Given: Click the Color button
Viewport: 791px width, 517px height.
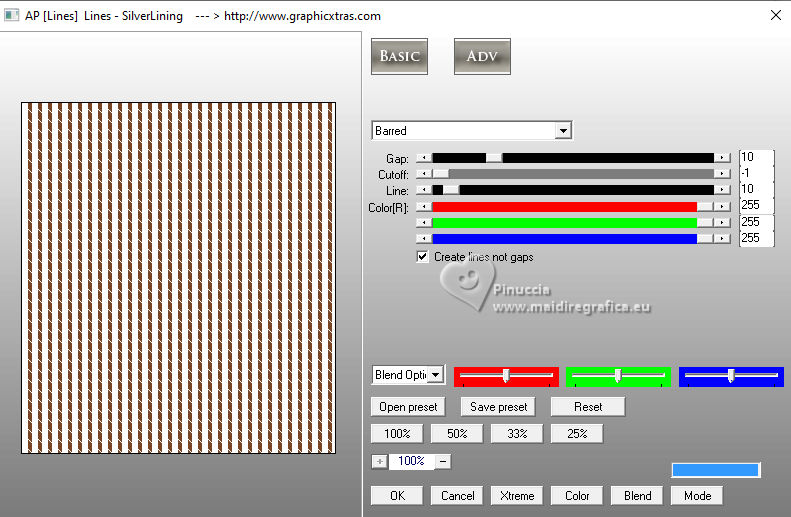Looking at the screenshot, I should [577, 496].
